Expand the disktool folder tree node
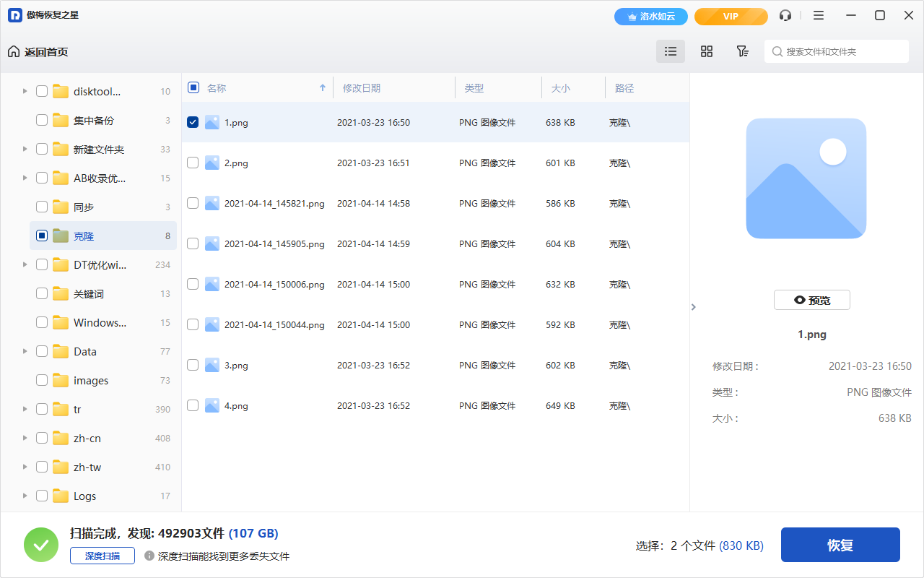This screenshot has width=924, height=578. [25, 91]
